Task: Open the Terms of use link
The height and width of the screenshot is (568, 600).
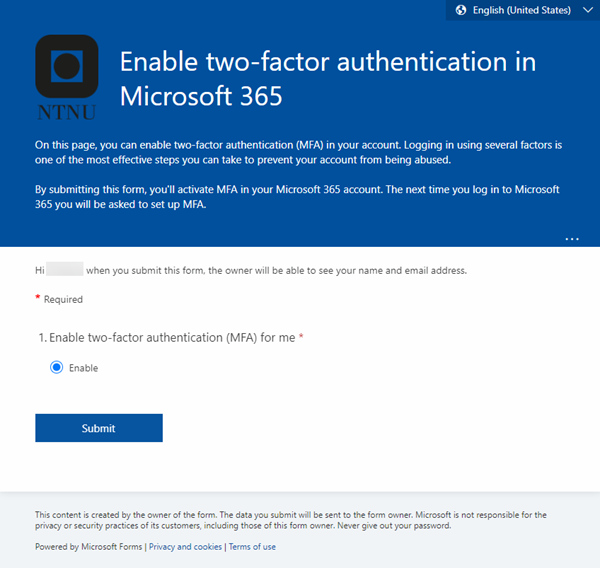Action: 252,547
